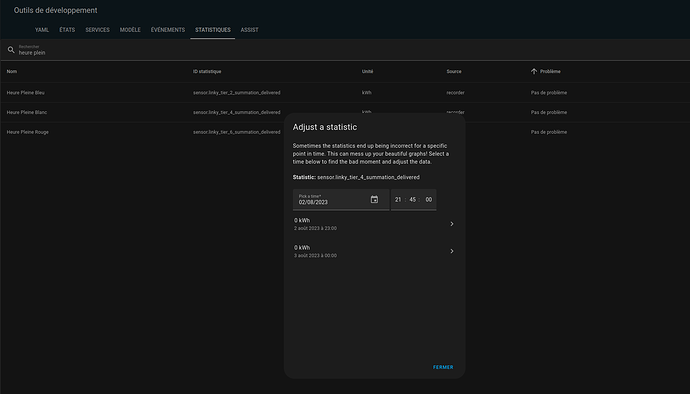The image size is (690, 394).
Task: Click the Outils de développement title
Action: pos(55,10)
